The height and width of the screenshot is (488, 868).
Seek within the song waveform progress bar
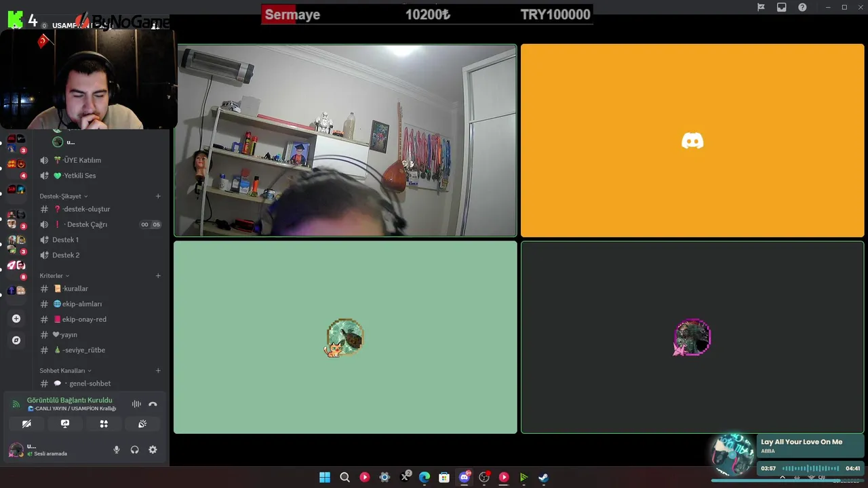(x=810, y=468)
